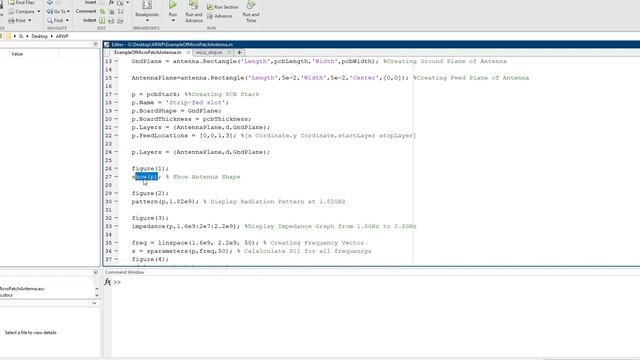This screenshot has width=640, height=360.
Task: Toggle breakpoint on line 27
Action: point(116,177)
